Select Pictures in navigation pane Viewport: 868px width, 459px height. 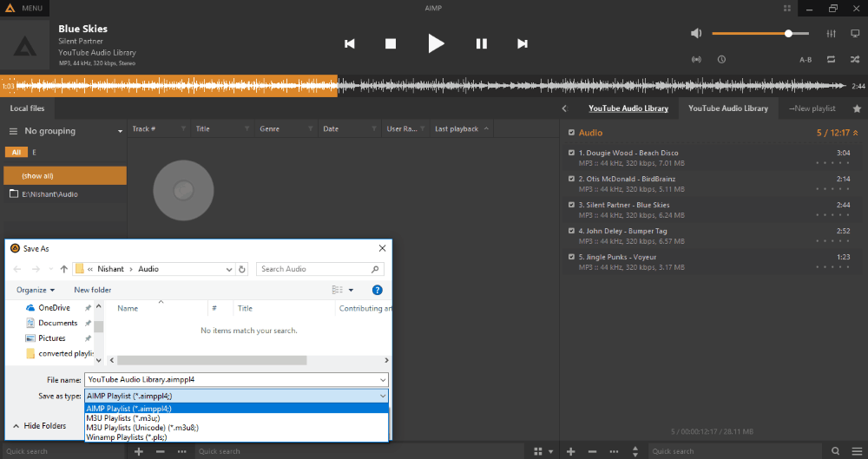click(x=51, y=338)
